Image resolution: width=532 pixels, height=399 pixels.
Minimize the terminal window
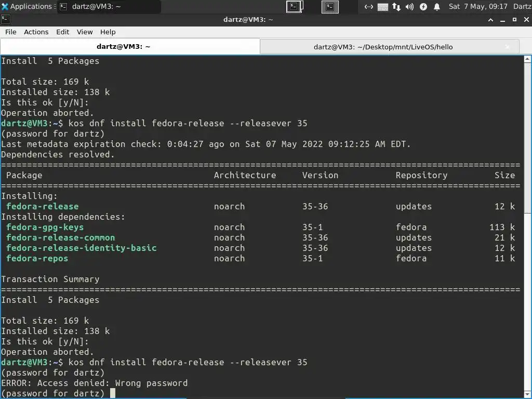tap(502, 20)
